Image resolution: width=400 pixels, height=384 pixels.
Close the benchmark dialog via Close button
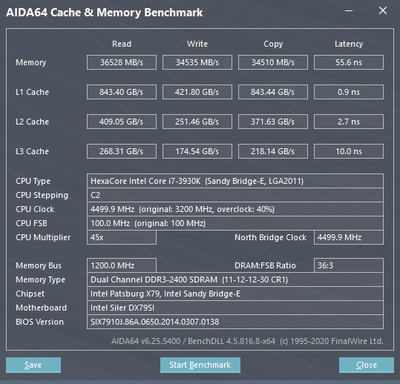coord(366,365)
